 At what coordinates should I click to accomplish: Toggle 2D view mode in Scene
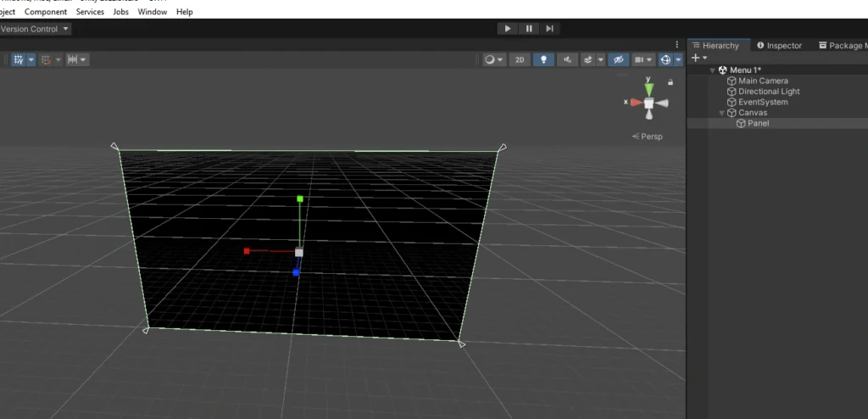pos(520,59)
